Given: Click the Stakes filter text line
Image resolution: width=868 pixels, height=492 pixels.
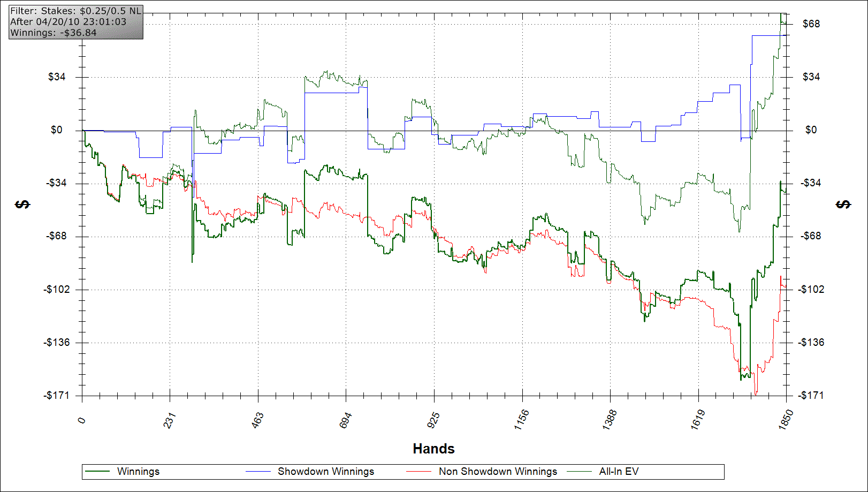Looking at the screenshot, I should [x=75, y=11].
